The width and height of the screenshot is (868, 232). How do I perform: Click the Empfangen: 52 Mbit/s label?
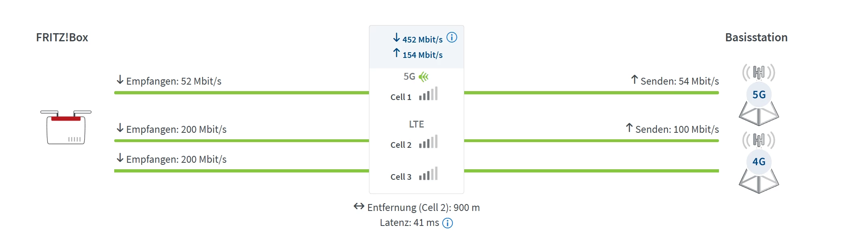[x=174, y=81]
